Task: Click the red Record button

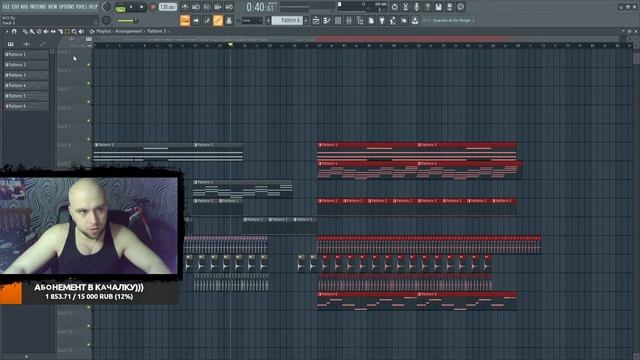Action: click(153, 7)
